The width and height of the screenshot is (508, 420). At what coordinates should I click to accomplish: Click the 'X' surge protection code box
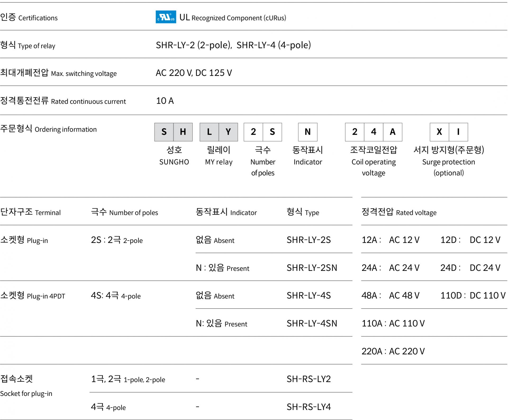[x=439, y=132]
